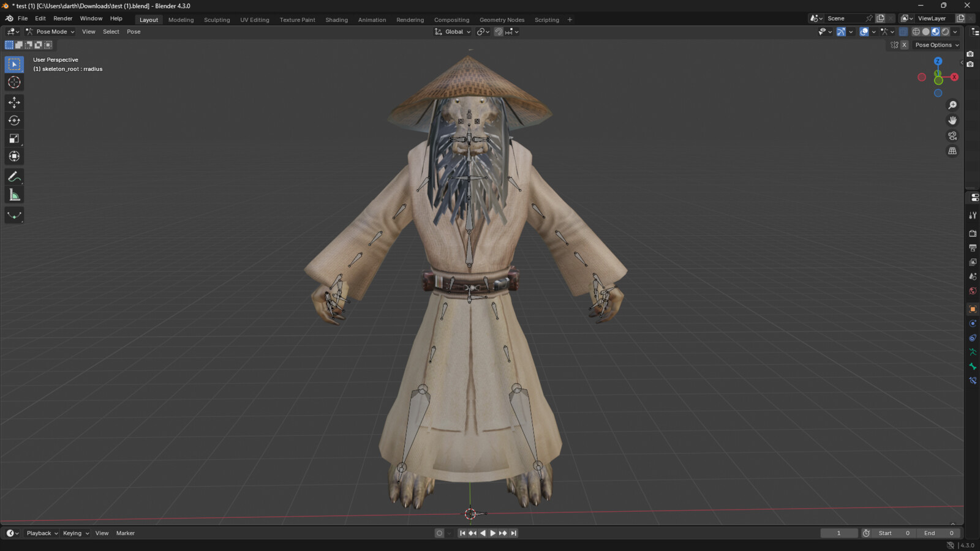Open the Render menu
Screen dimensions: 980x551
62,18
